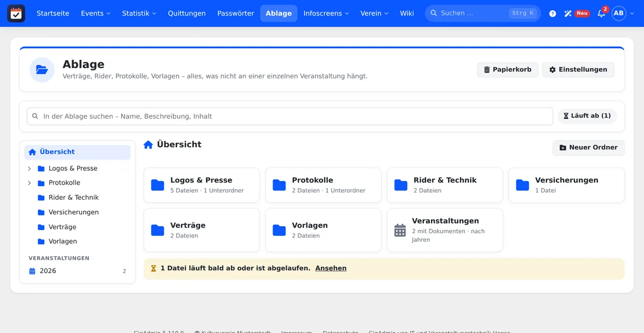Open the Wiki nav item
644x333 pixels.
click(407, 13)
